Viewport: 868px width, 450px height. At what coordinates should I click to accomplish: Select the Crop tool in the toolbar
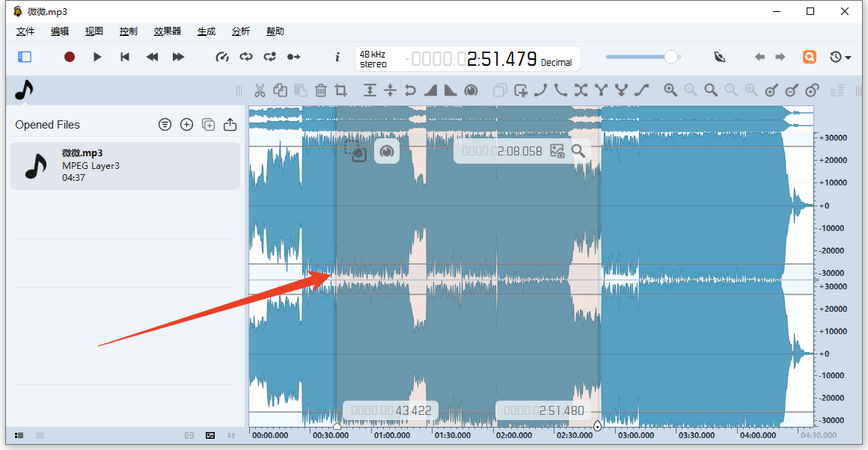341,90
